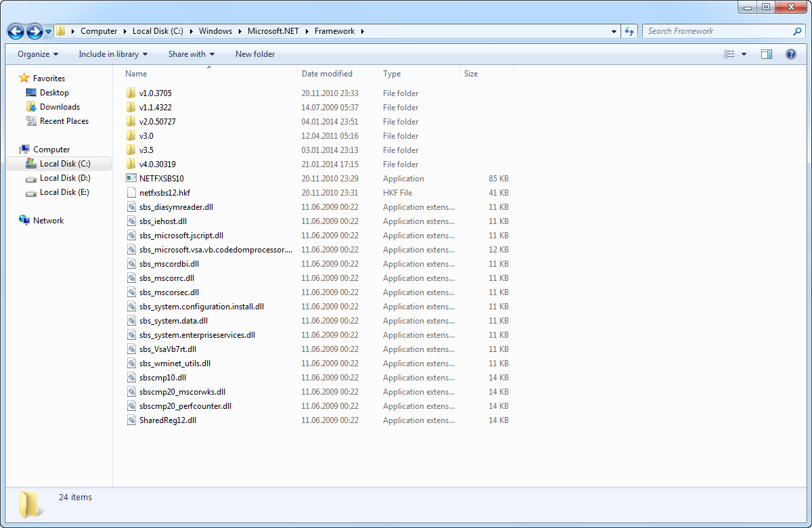
Task: Click the Forward navigation arrow
Action: (x=35, y=31)
